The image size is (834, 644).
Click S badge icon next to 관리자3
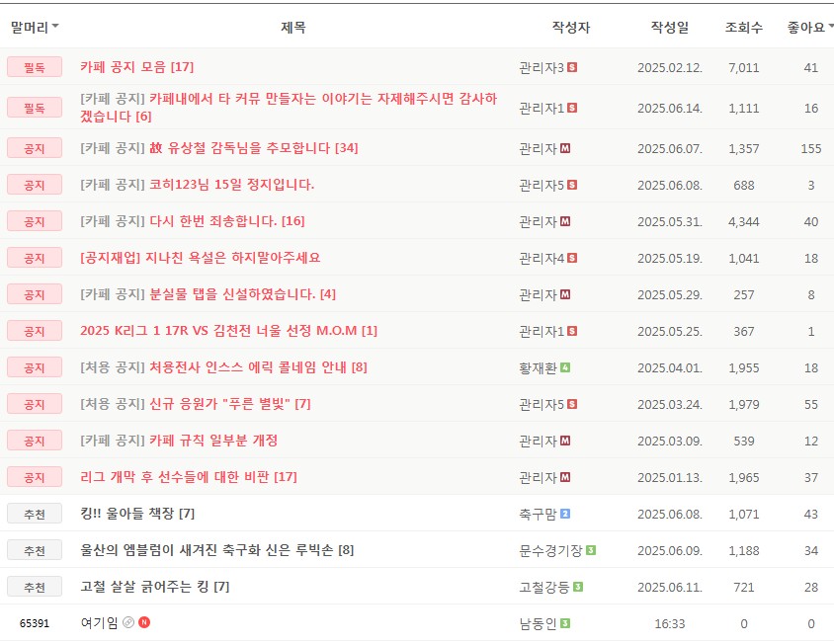click(x=572, y=67)
